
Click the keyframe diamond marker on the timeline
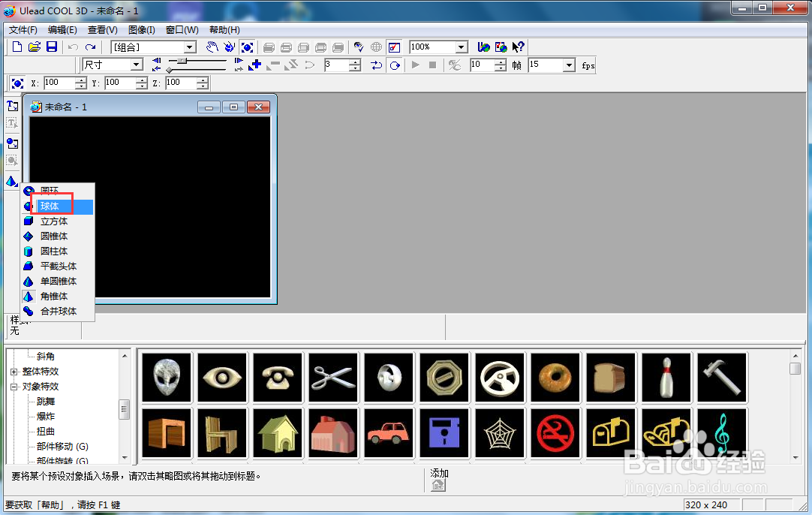pos(170,70)
